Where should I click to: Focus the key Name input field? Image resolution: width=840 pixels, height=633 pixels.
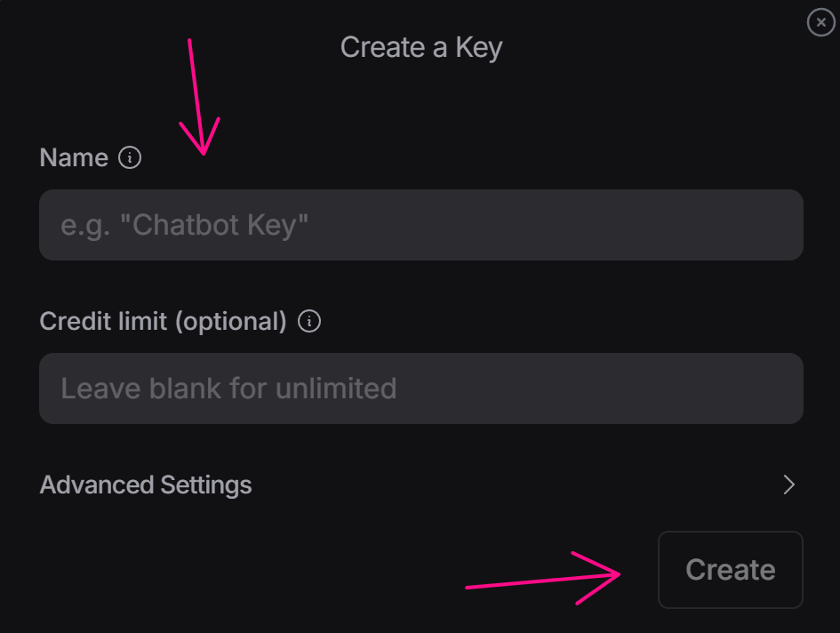point(421,225)
